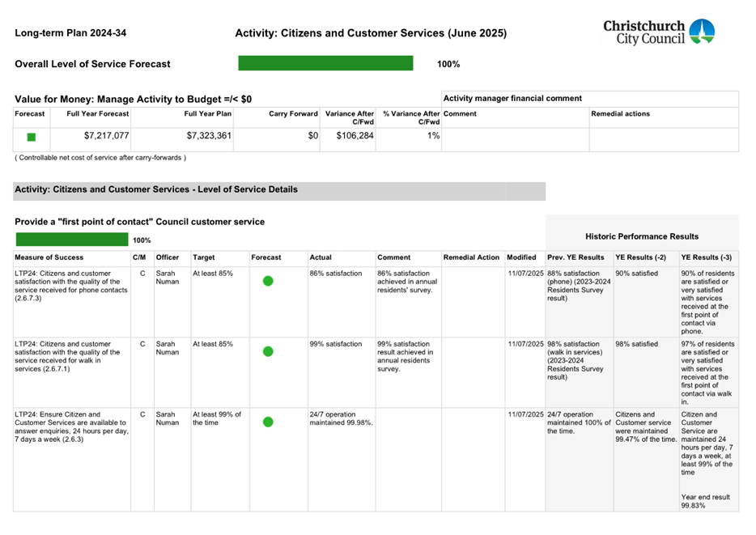This screenshot has width=756, height=535.
Task: Click the green status dot for walk-in satisfaction forecast
Action: coord(268,351)
